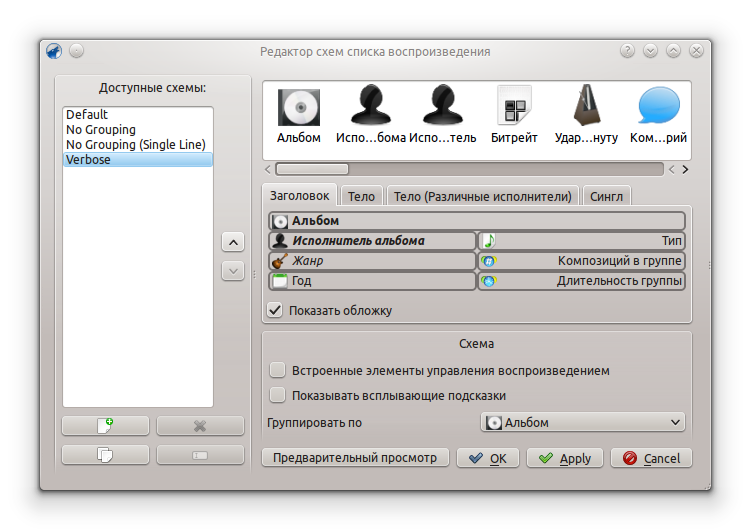Click the black right arrow of token scrollbar
This screenshot has width=751, height=530.
tap(685, 169)
